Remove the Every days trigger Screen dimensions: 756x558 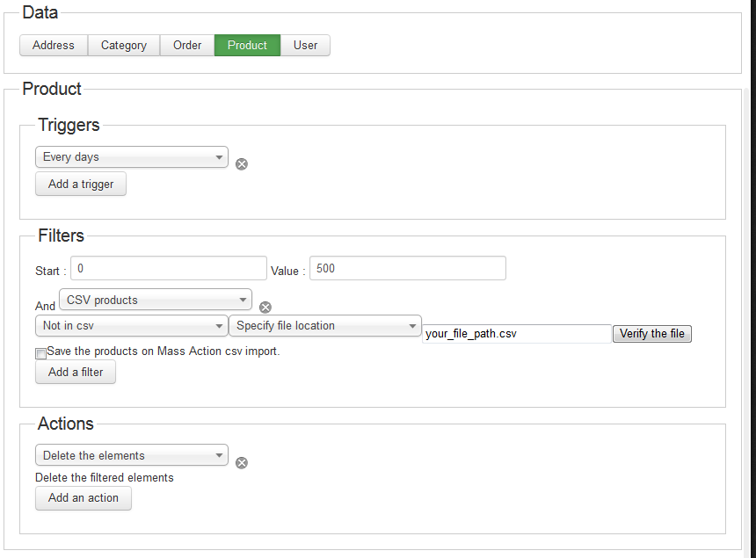(242, 164)
